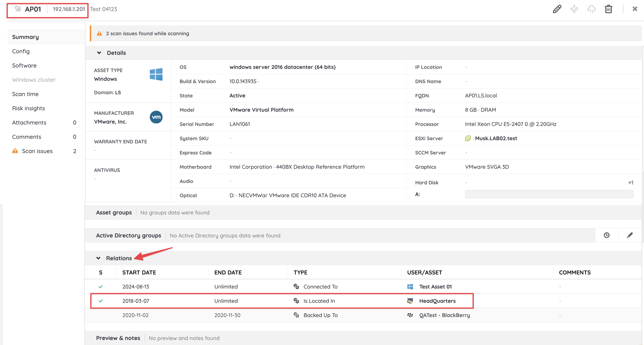Viewport: 644px width, 345px height.
Task: Click the motherboard value Intel Corporation 440BX
Action: 297,167
